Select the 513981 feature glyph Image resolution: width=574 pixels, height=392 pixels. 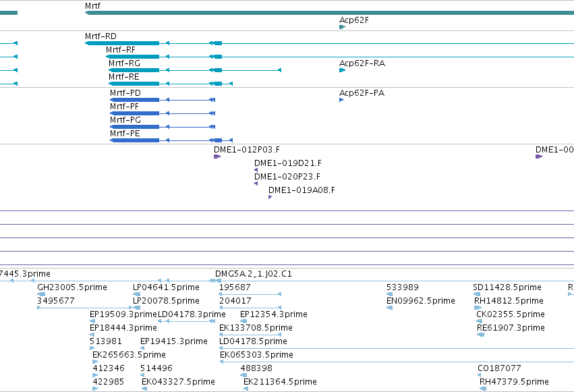[92, 348]
